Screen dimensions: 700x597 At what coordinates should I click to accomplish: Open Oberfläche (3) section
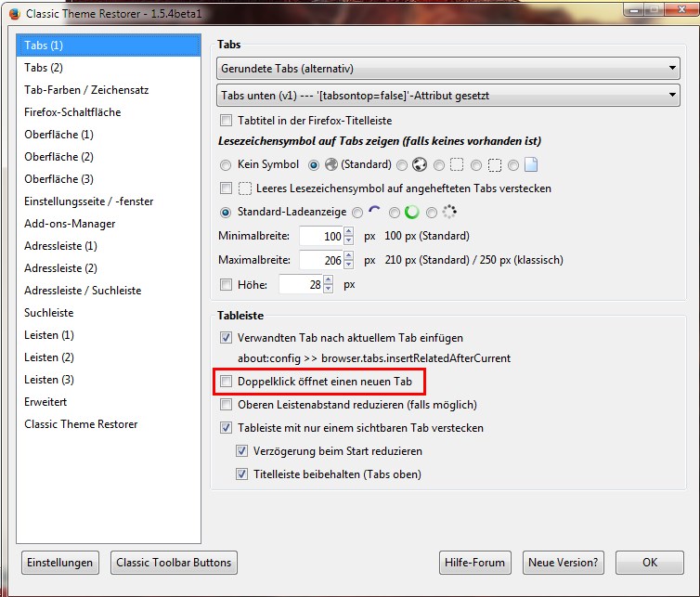(x=109, y=179)
